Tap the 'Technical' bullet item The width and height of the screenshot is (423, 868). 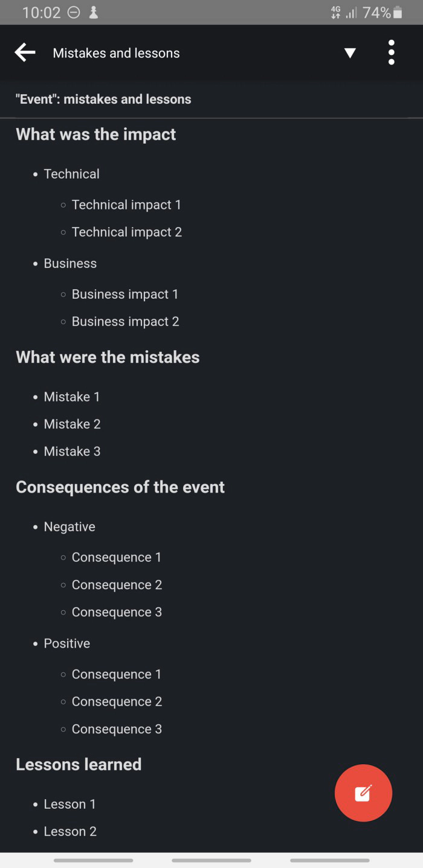pyautogui.click(x=71, y=174)
